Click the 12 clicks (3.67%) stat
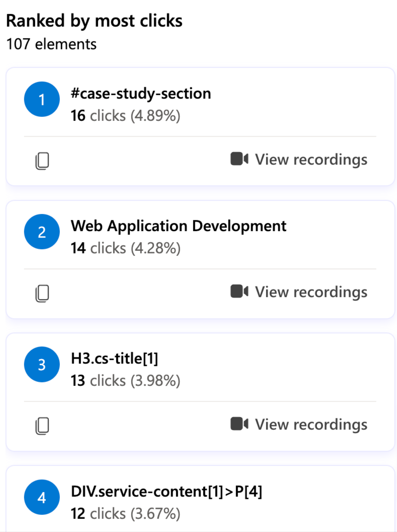Screen dimensions: 397x532 pos(125,514)
